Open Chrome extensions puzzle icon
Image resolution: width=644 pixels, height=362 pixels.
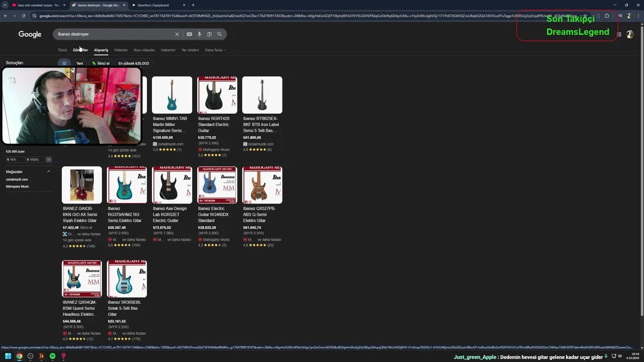coord(607,16)
